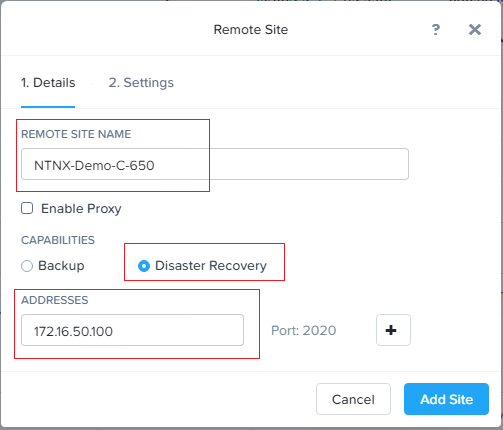Click into the 172.16.50.100 address field
Viewport: 503px width, 430px height.
pyautogui.click(x=132, y=330)
